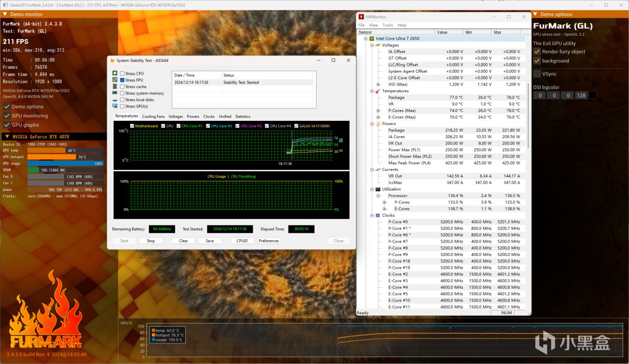Click the Intel Core Ultra 7 265K chip icon

coord(372,38)
